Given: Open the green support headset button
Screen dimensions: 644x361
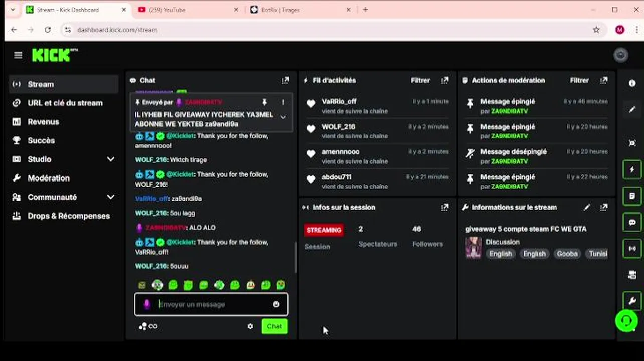Looking at the screenshot, I should [626, 321].
